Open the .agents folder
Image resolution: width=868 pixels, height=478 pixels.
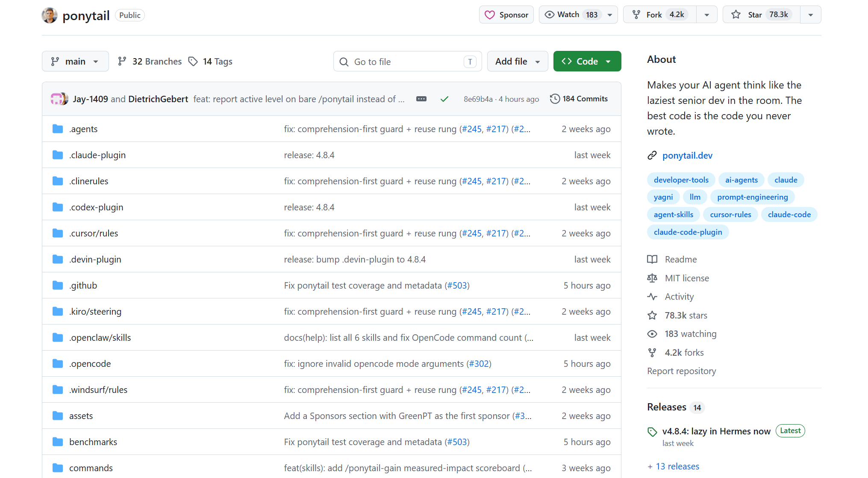tap(83, 129)
